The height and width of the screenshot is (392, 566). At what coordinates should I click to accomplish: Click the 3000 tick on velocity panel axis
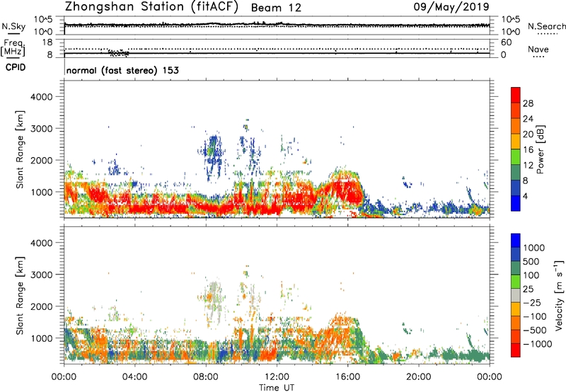pyautogui.click(x=42, y=275)
